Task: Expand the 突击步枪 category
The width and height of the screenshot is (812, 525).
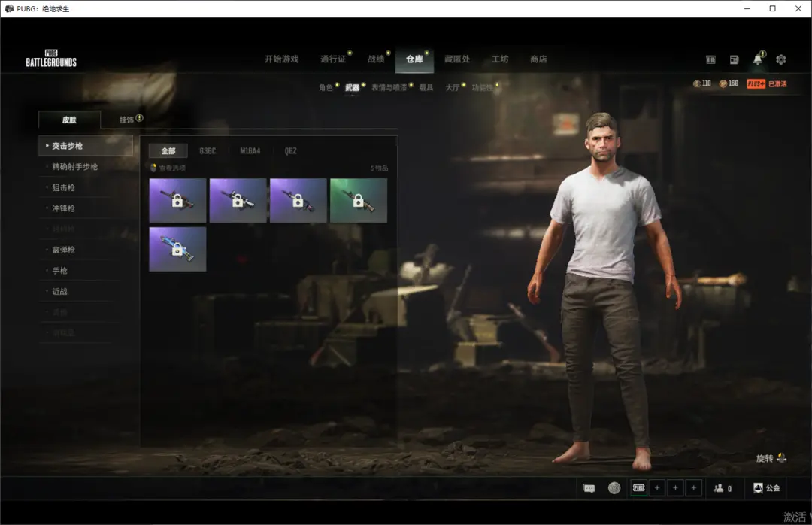Action: (86, 146)
